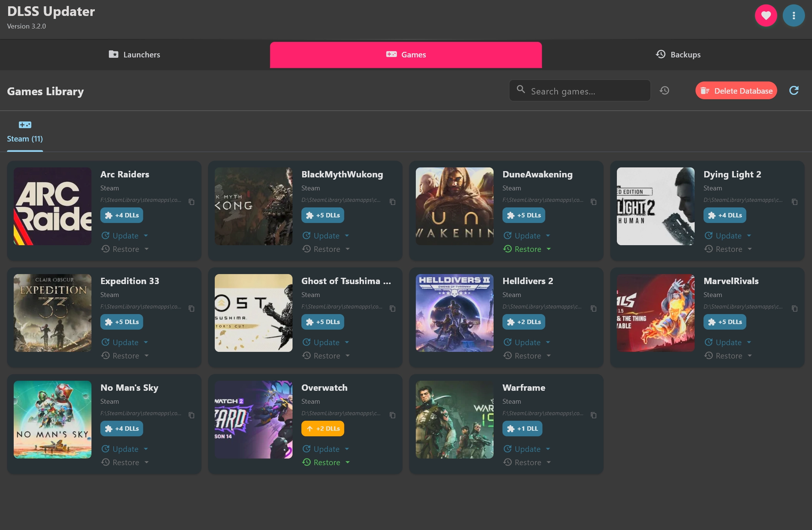The height and width of the screenshot is (530, 812).
Task: Switch to the Launchers tab
Action: click(135, 55)
